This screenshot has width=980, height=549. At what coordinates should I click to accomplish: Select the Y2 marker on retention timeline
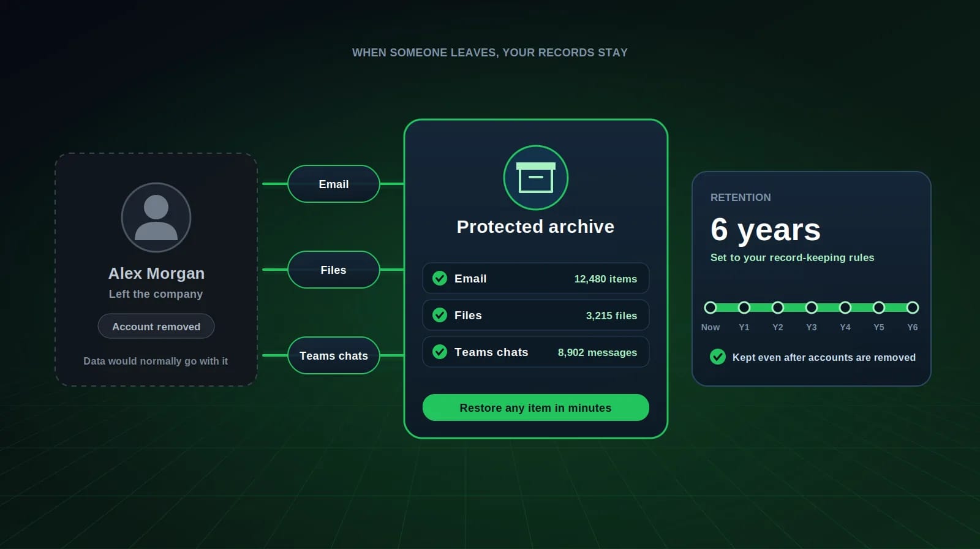778,308
